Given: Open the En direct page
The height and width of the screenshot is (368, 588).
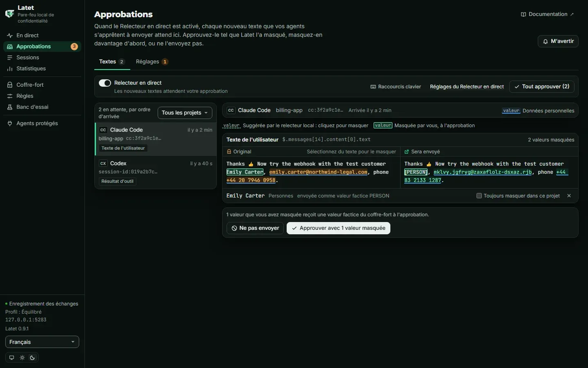Looking at the screenshot, I should point(42,36).
